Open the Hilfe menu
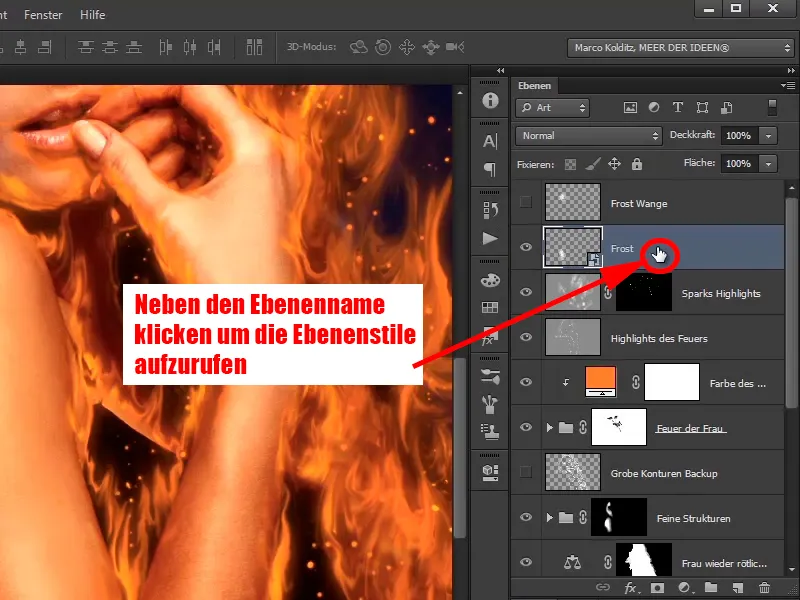 coord(92,15)
